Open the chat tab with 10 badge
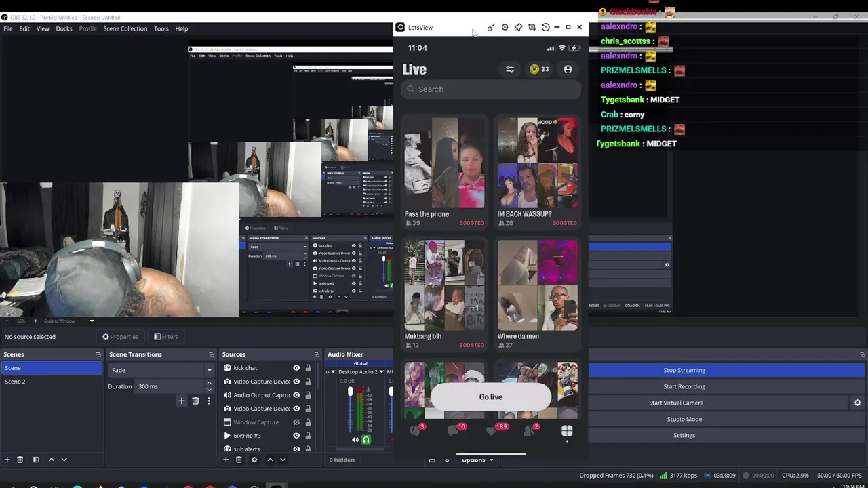Screen dimensions: 868x488 tap(455, 430)
